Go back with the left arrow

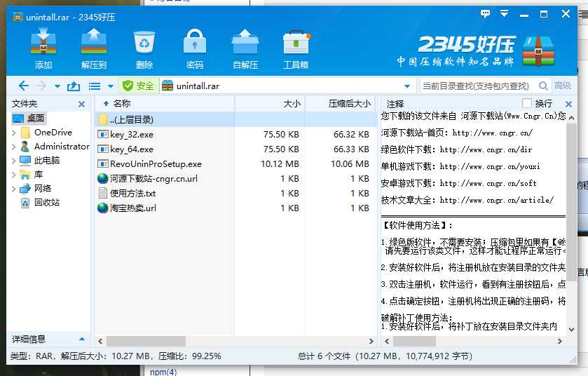coord(24,86)
